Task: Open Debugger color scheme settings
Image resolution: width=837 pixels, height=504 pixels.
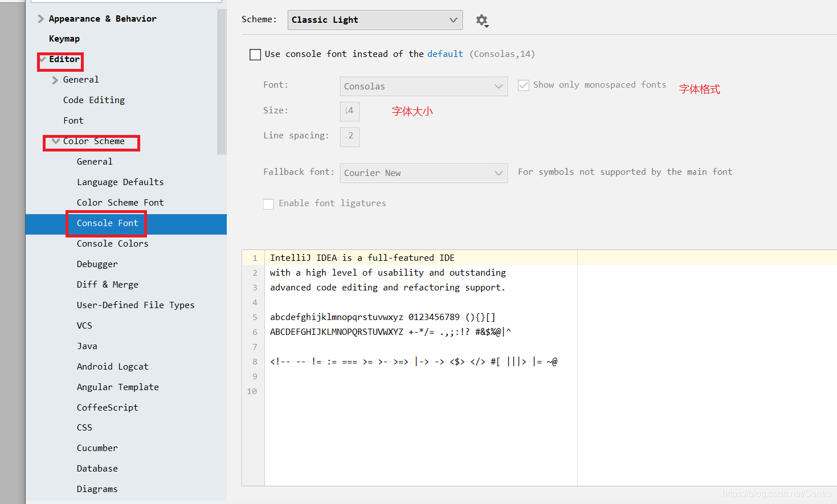Action: point(97,264)
